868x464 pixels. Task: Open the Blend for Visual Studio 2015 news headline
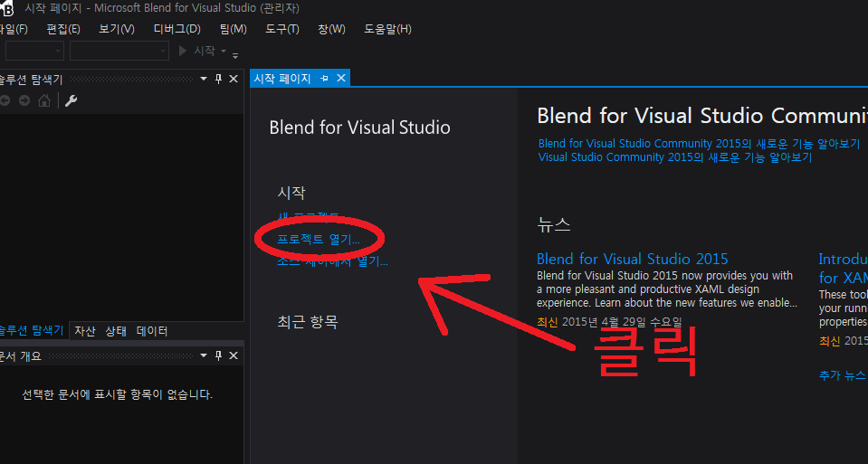[632, 259]
